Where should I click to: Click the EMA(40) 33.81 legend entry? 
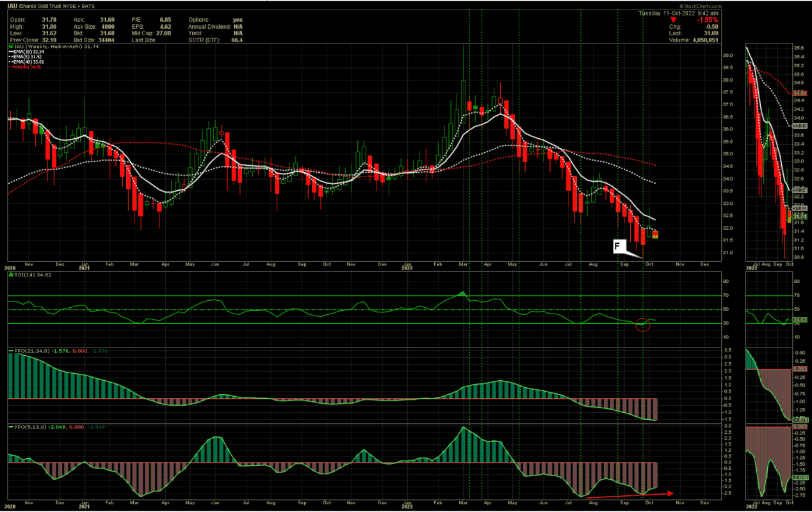[x=29, y=62]
